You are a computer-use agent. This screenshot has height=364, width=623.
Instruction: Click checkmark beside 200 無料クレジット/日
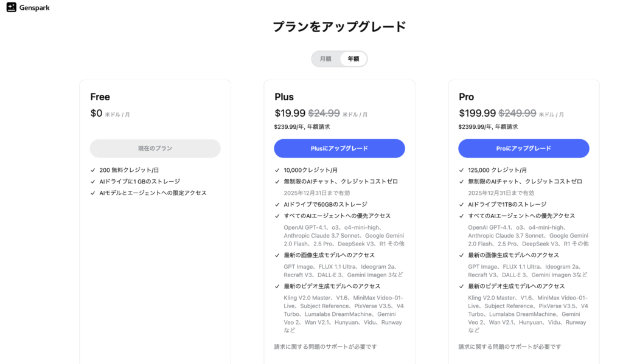pyautogui.click(x=93, y=170)
